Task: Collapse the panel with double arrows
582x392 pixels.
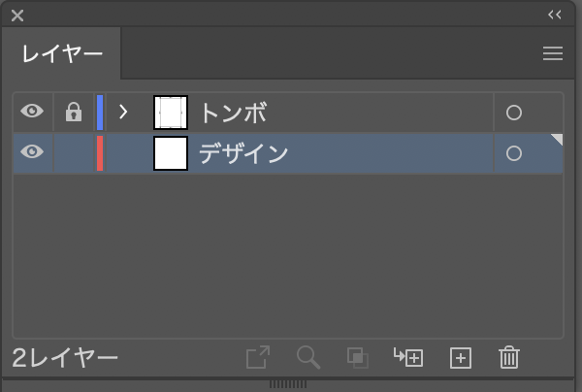Action: point(555,15)
